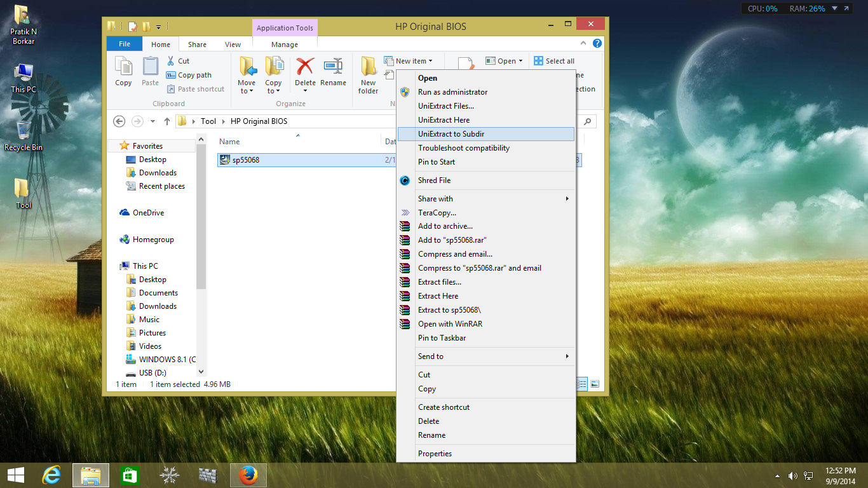The image size is (868, 488).
Task: Open the File tab
Action: (x=125, y=44)
